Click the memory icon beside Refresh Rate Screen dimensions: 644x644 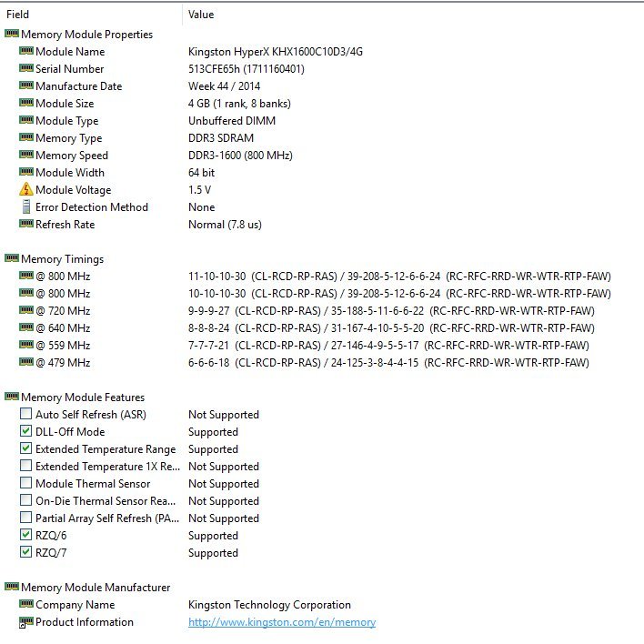coord(26,224)
